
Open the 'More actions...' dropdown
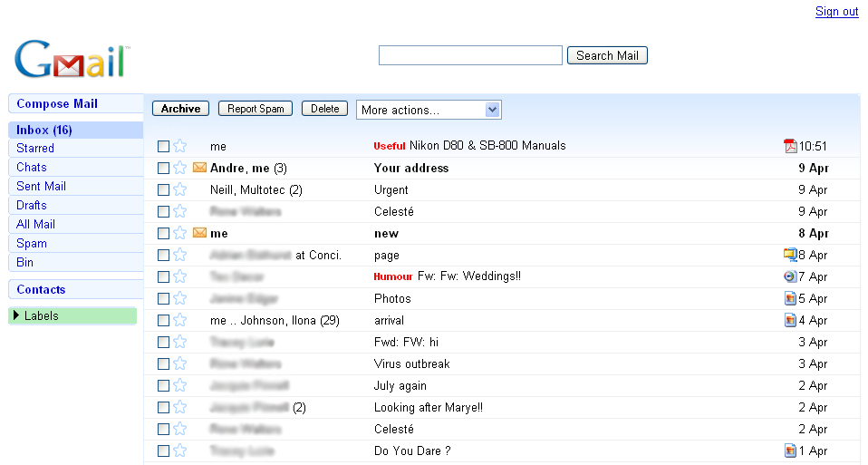(429, 110)
